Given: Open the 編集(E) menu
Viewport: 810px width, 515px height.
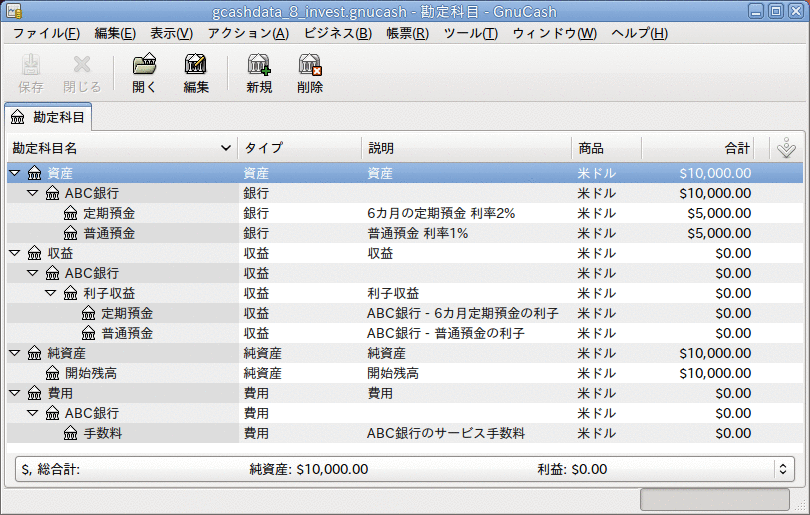Looking at the screenshot, I should 115,34.
